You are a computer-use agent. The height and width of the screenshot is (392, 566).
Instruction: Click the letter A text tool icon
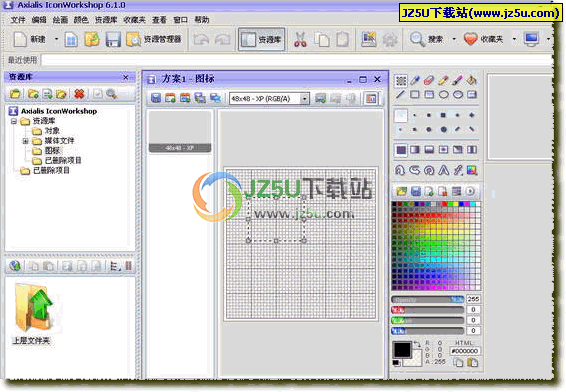(443, 170)
